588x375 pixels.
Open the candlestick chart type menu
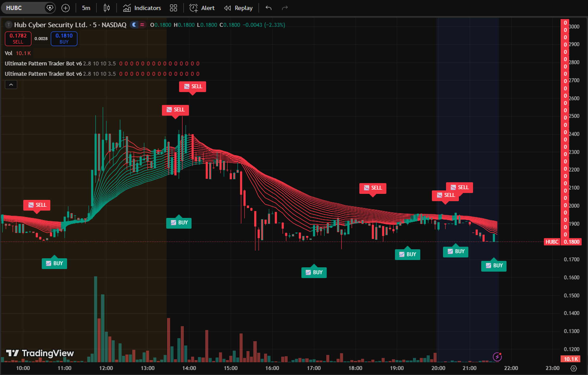(107, 8)
